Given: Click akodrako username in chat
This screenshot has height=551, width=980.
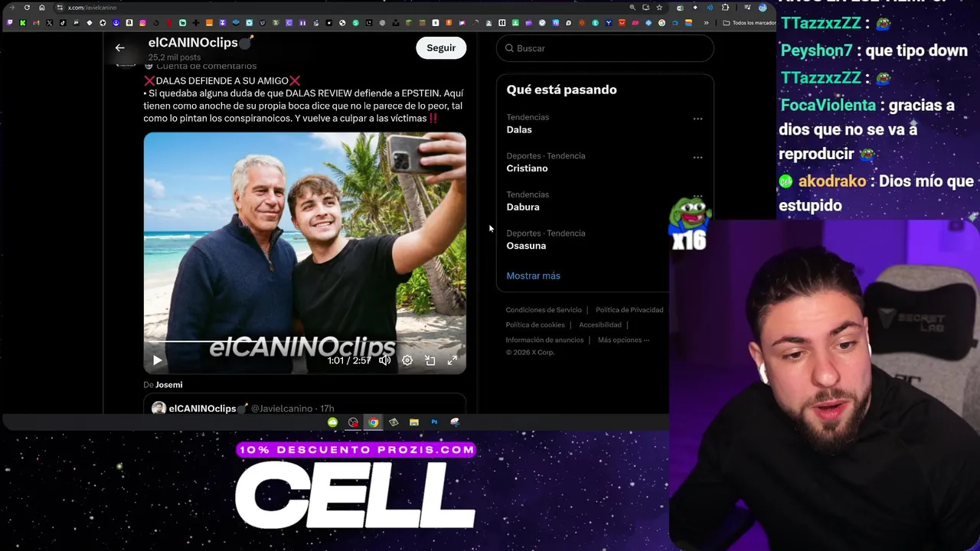Looking at the screenshot, I should pos(832,181).
